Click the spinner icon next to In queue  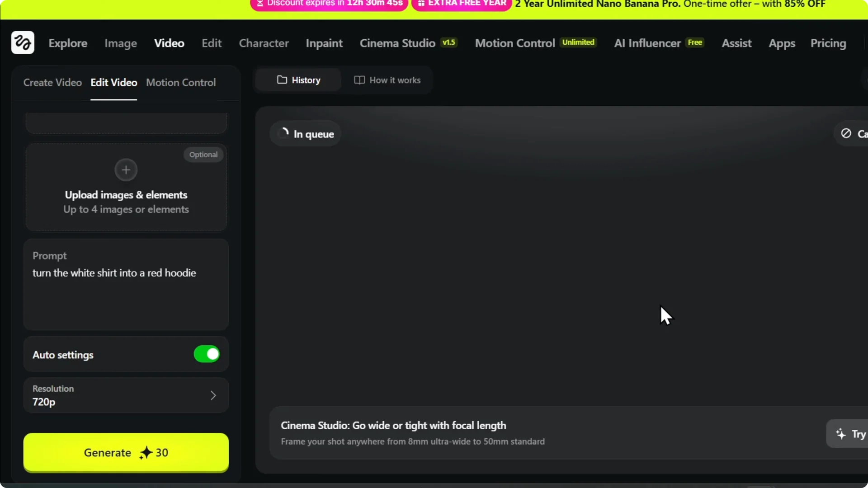pos(284,133)
